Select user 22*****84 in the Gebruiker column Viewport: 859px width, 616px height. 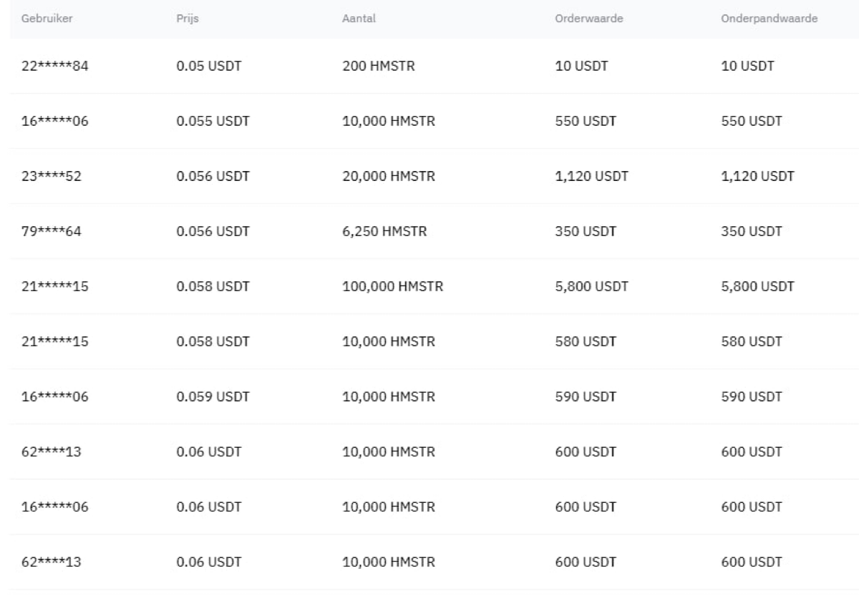(55, 67)
